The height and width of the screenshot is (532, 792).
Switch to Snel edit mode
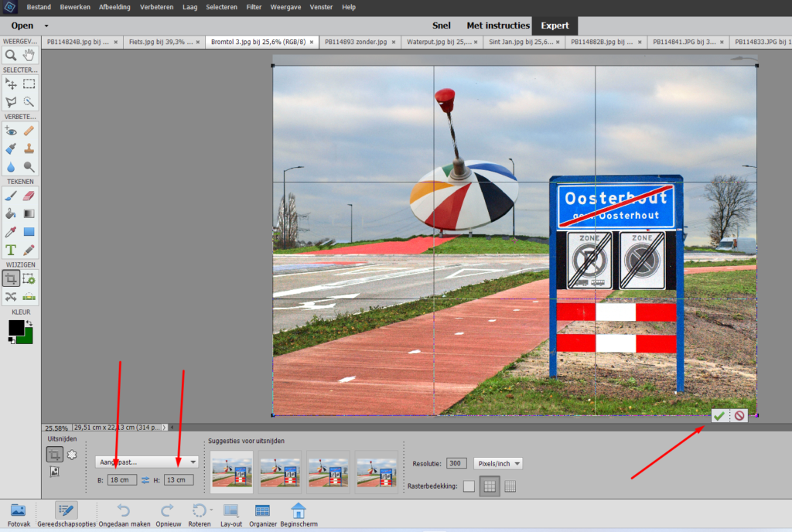[441, 26]
